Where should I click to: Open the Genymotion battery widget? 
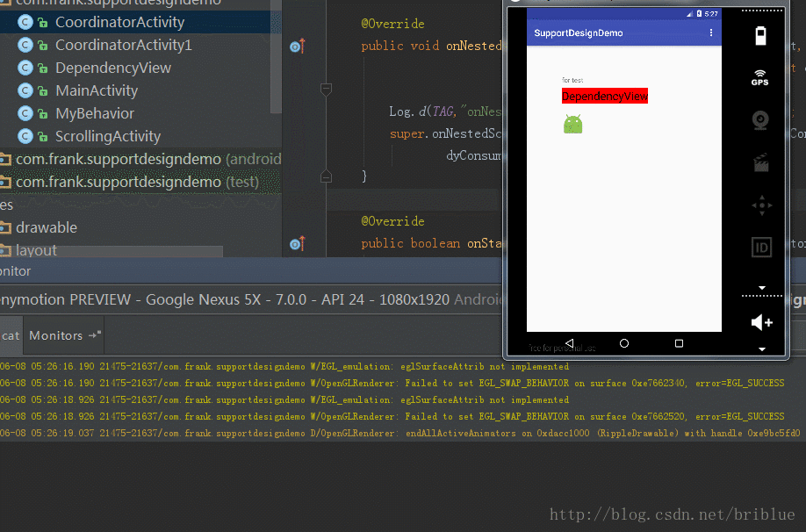tap(760, 36)
